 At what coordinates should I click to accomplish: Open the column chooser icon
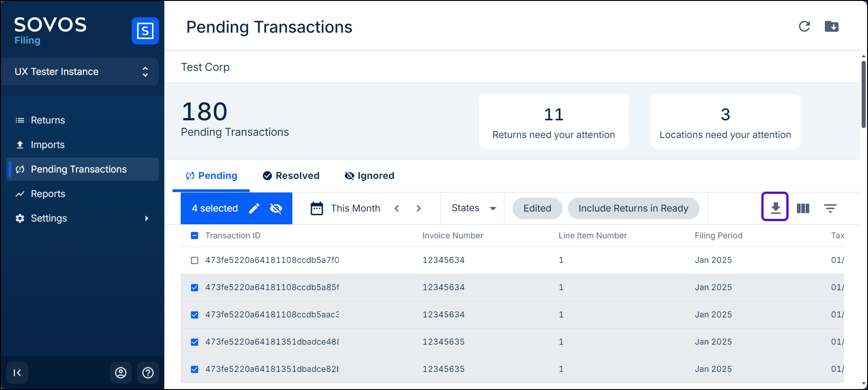[803, 208]
